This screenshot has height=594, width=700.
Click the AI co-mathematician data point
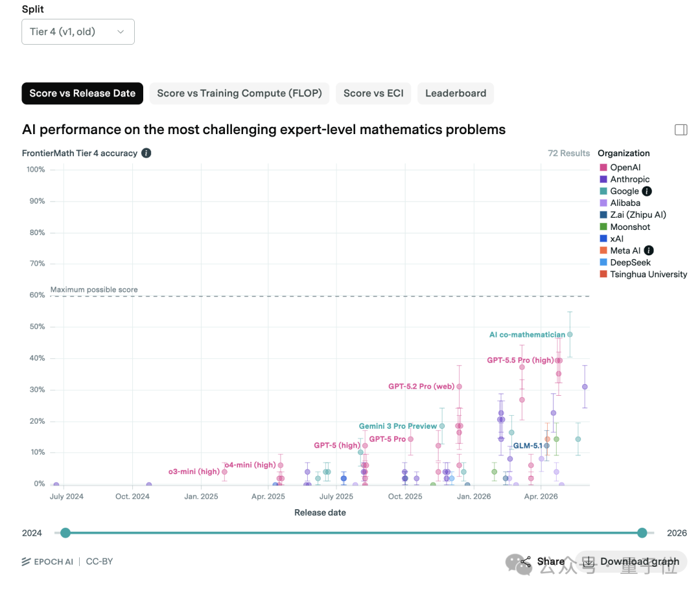(570, 335)
